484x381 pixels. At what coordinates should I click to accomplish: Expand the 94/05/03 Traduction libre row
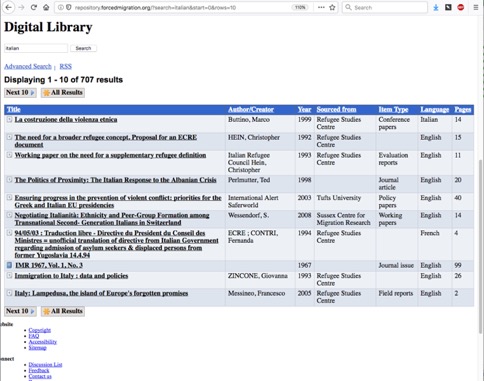coord(9,233)
